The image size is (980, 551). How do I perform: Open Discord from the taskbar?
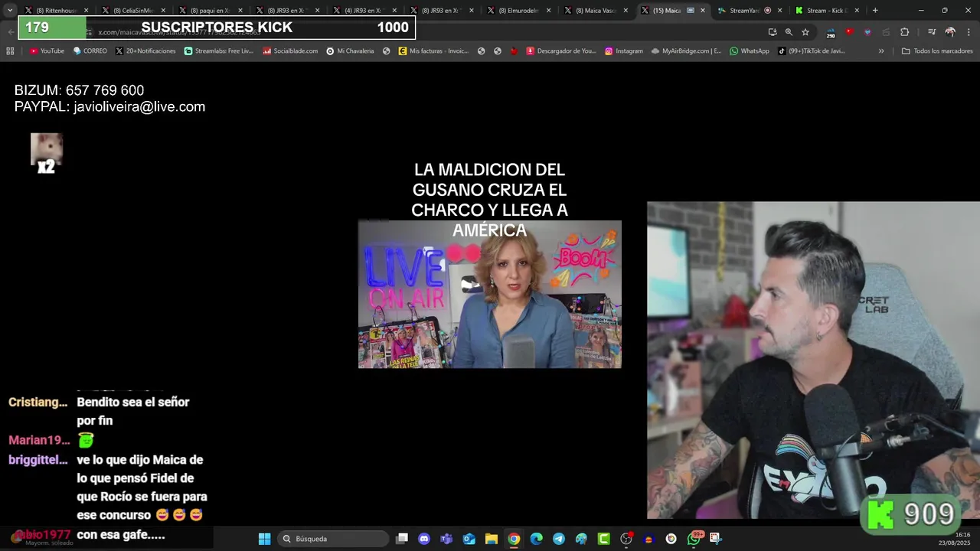coord(424,539)
